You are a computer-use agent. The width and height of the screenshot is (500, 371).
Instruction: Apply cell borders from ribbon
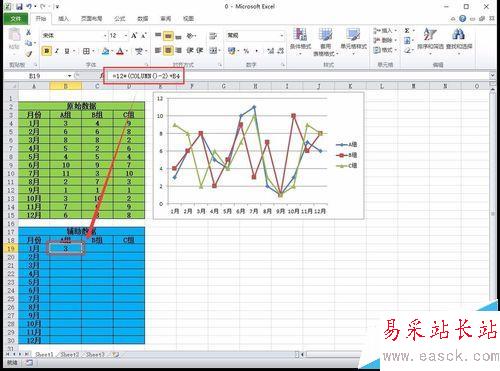86,51
